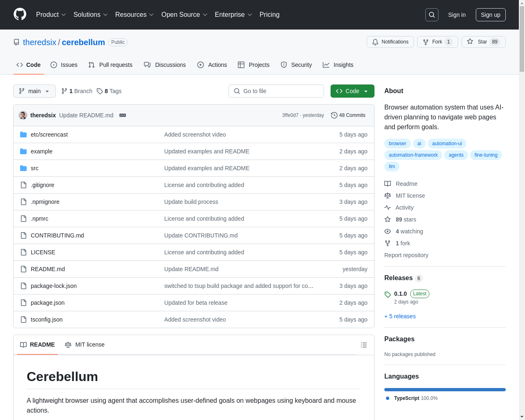Click the + 5 releases link
Viewport: 525px width, 420px height.
point(400,316)
